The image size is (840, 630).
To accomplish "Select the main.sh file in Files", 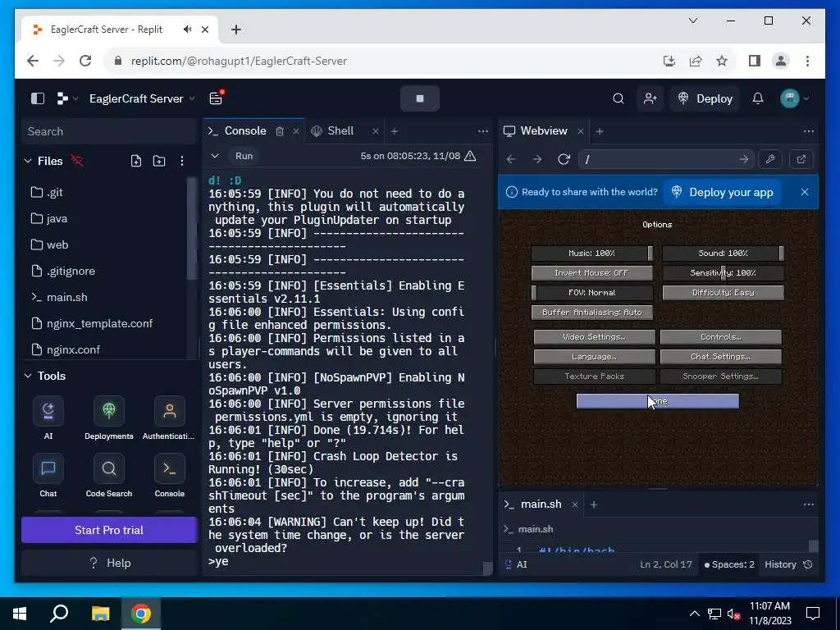I will point(107,297).
